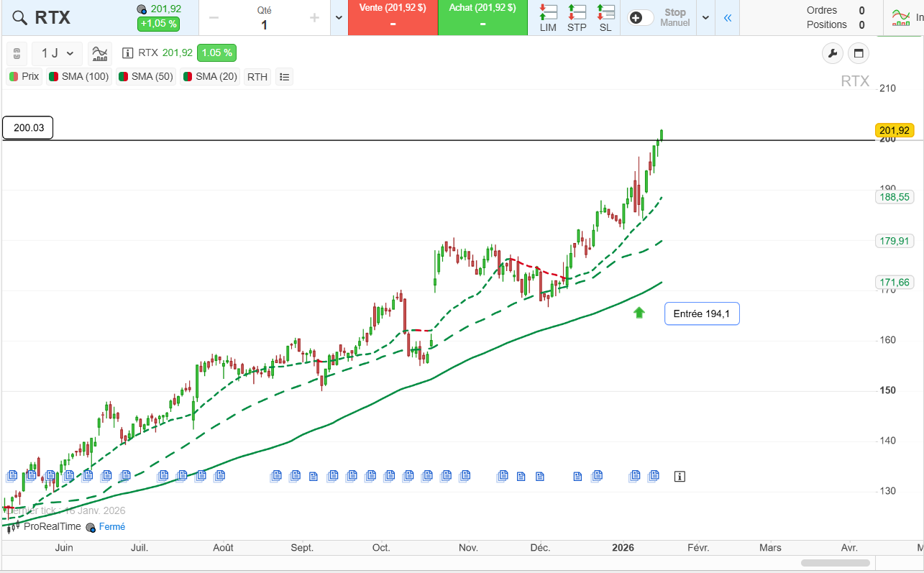Viewport: 924px width, 573px height.
Task: Open the Ordres count panel
Action: pyautogui.click(x=836, y=10)
